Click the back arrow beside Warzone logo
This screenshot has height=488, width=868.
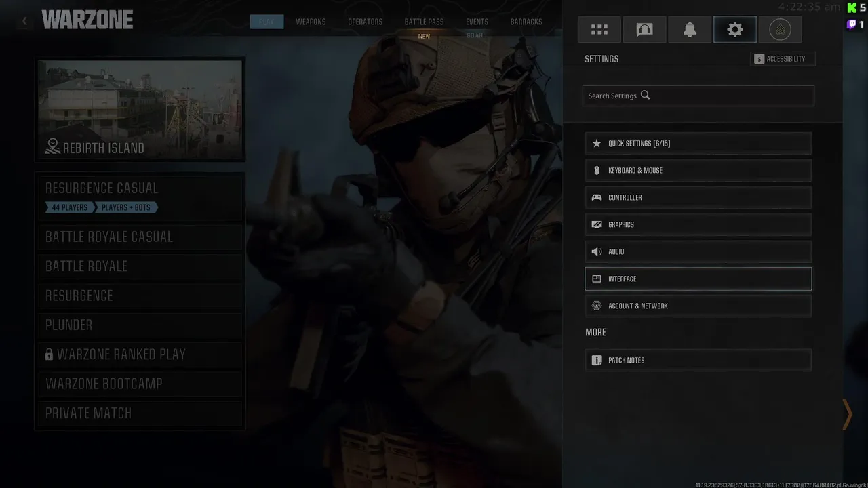coord(25,21)
